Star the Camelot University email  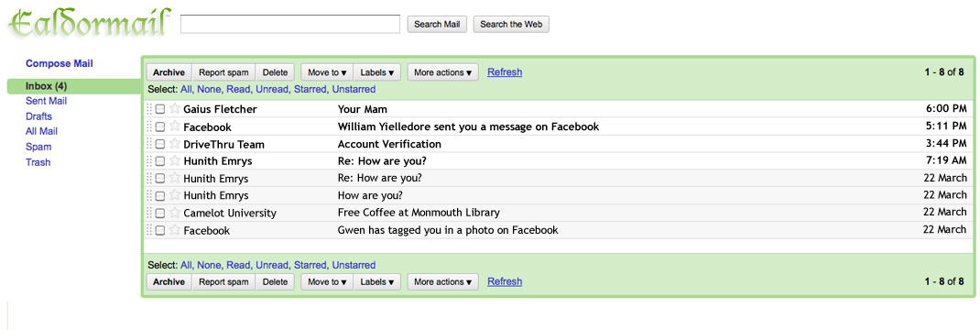click(x=175, y=213)
